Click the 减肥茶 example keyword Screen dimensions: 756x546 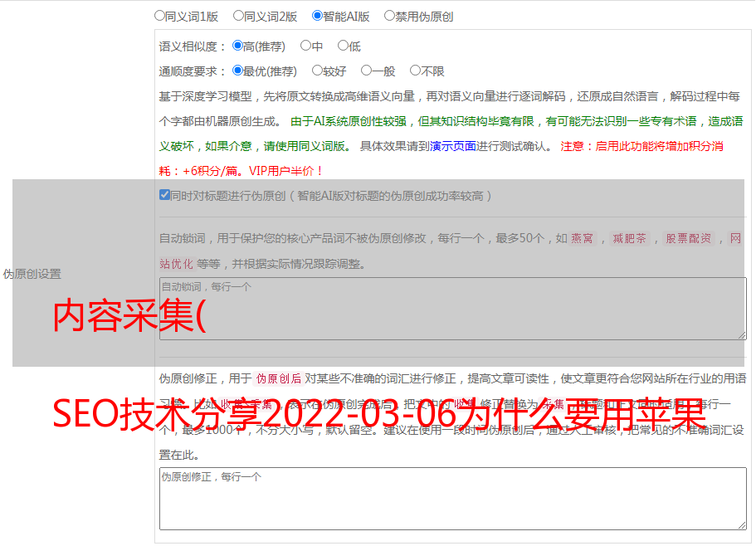click(629, 238)
